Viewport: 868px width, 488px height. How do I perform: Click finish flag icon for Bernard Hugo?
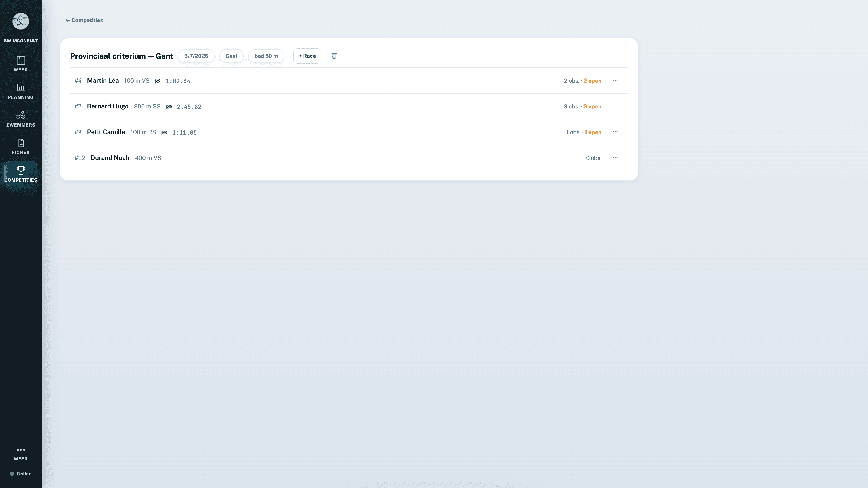click(x=169, y=106)
